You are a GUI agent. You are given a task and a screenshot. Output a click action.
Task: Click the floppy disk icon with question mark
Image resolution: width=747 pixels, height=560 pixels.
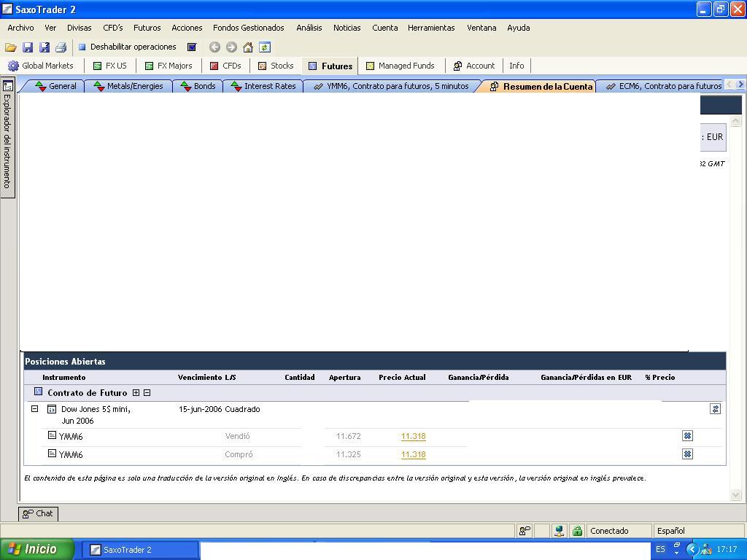click(x=44, y=47)
